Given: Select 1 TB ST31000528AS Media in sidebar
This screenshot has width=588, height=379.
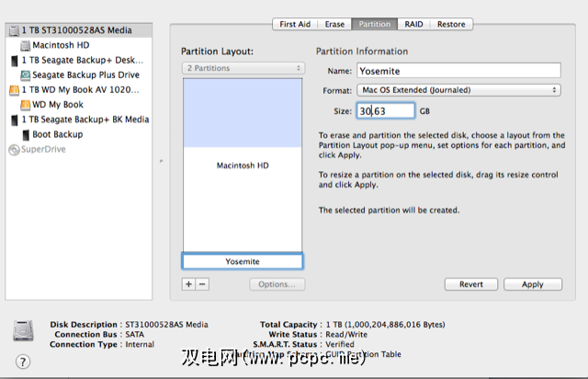Looking at the screenshot, I should (79, 30).
